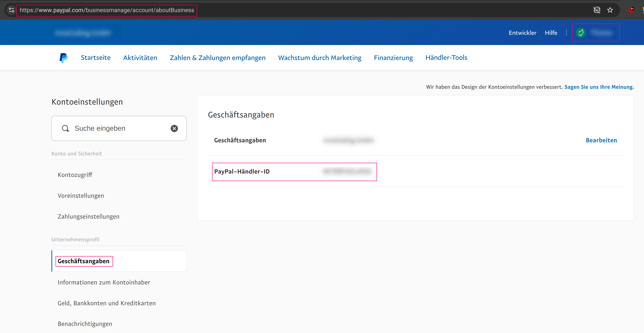Open Zahlungseinstellungen in sidebar
The height and width of the screenshot is (333, 644).
coord(88,216)
